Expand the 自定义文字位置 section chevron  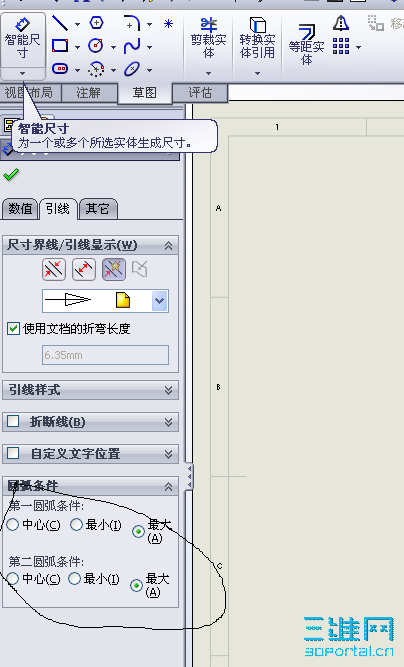pos(168,454)
